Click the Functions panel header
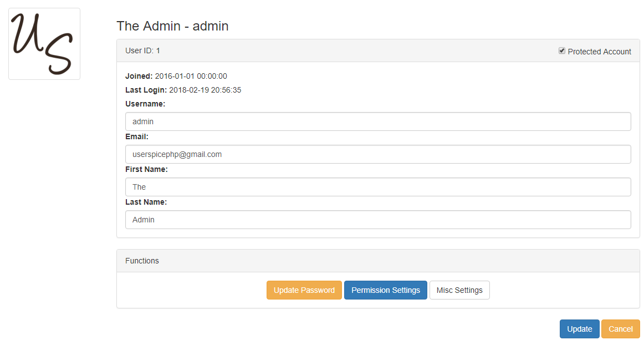This screenshot has height=345, width=644. click(x=142, y=261)
